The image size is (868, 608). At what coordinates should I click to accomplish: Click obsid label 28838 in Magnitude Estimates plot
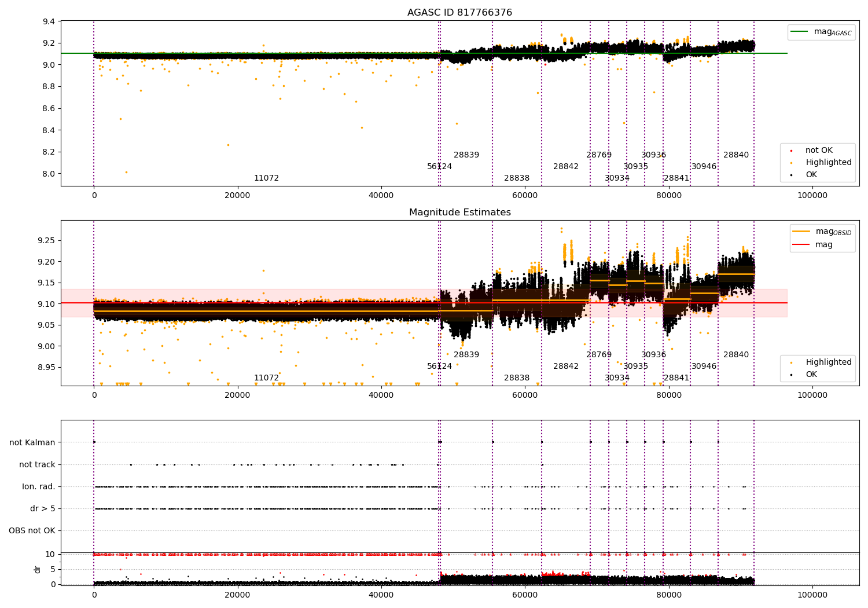[x=517, y=378]
